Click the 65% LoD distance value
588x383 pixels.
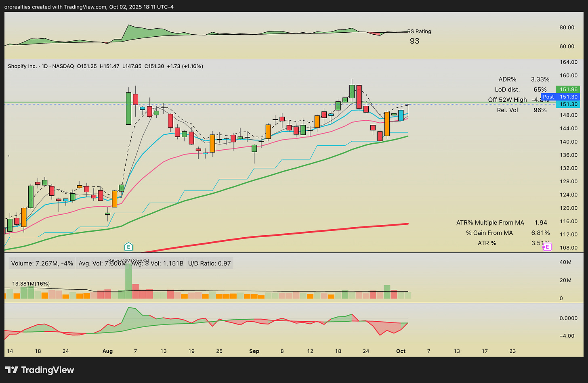click(x=540, y=90)
